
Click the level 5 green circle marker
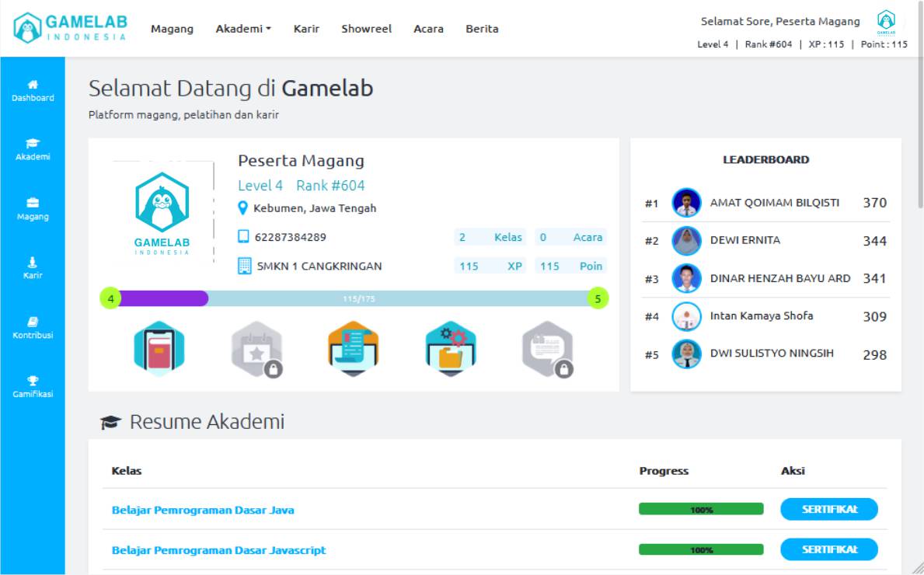coord(598,298)
